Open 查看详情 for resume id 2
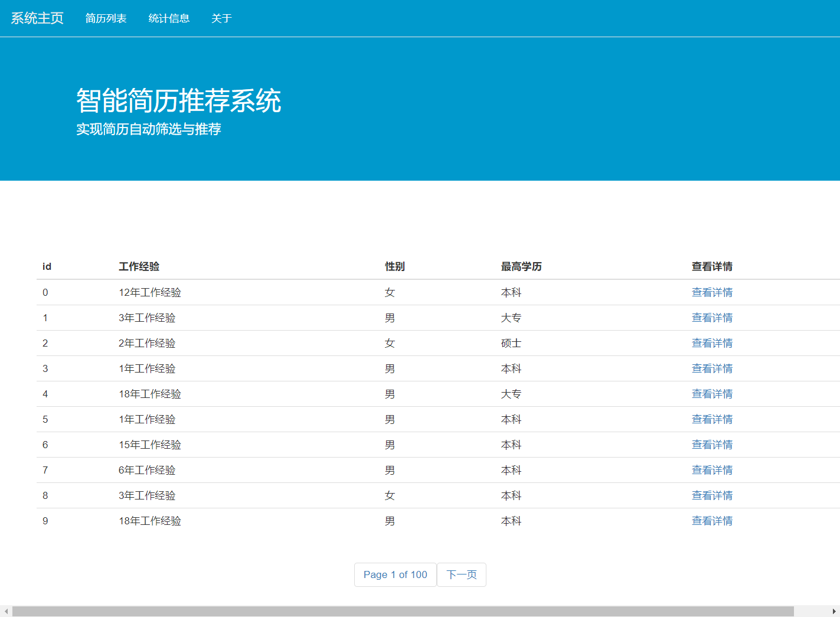 pyautogui.click(x=712, y=343)
